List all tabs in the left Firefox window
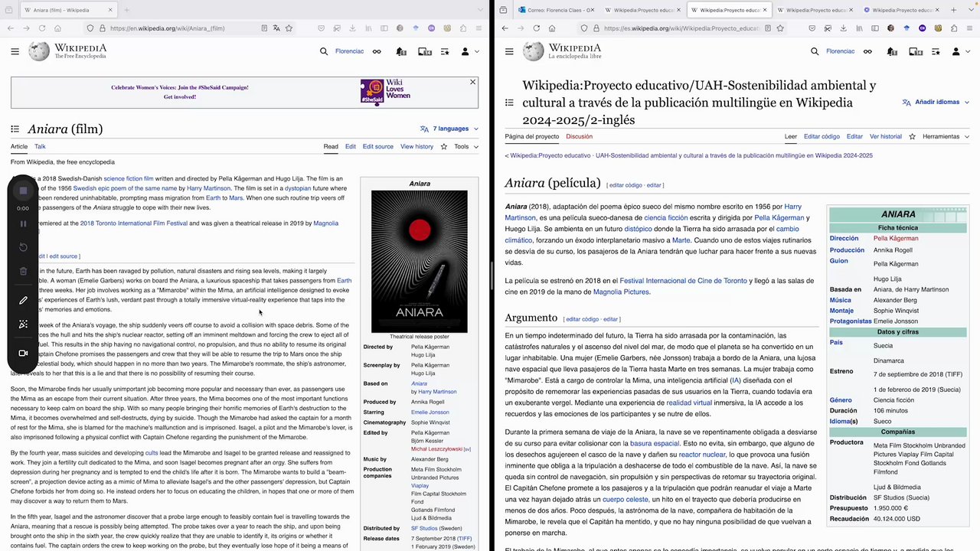Image resolution: width=980 pixels, height=551 pixels. 479,10
